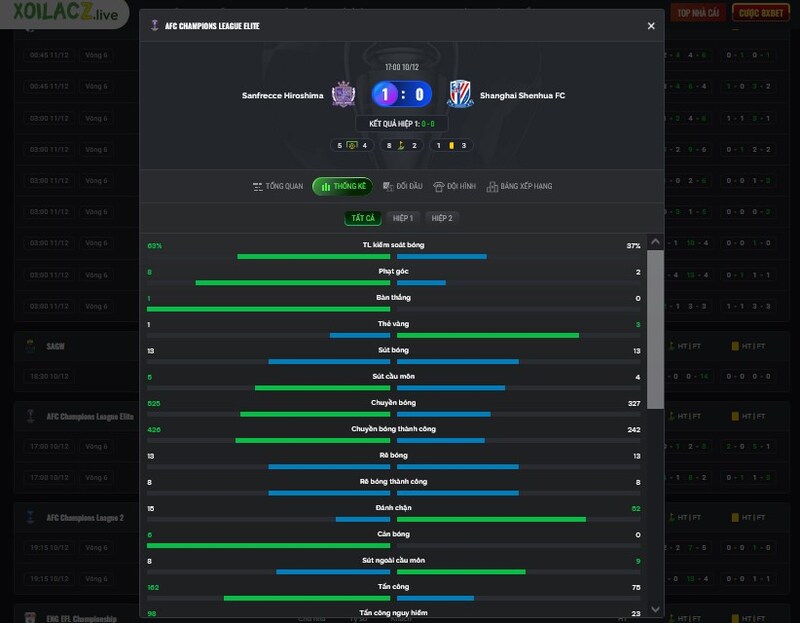800x623 pixels.
Task: Open the Đội Hình lineup tab
Action: tap(454, 186)
